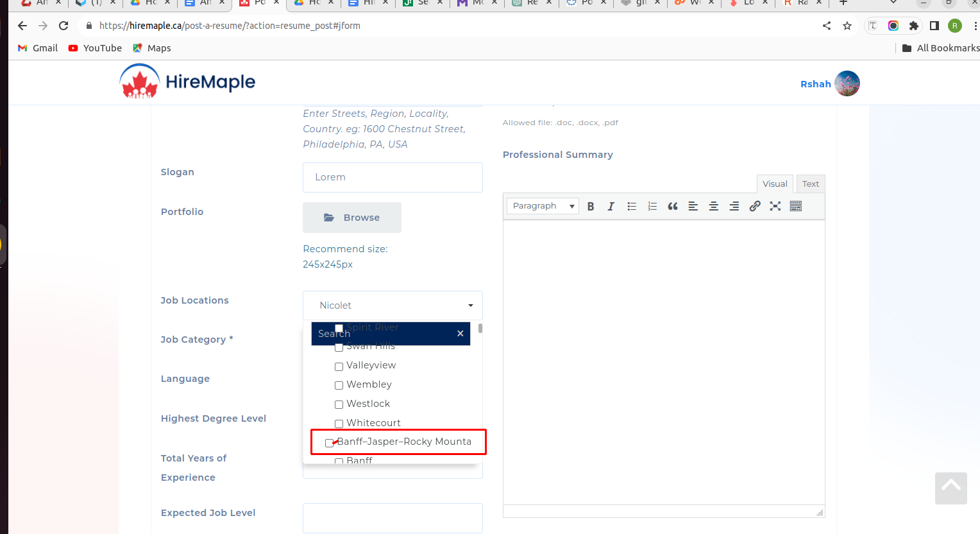View site information lock icon

[x=89, y=26]
